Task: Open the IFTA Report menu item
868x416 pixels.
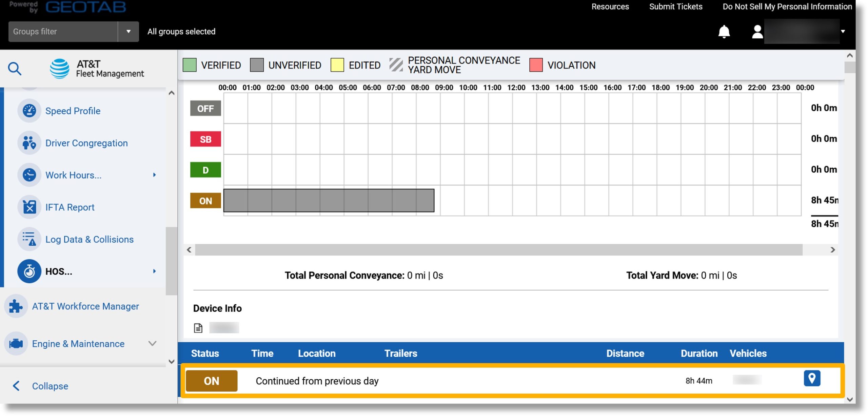Action: pos(70,207)
